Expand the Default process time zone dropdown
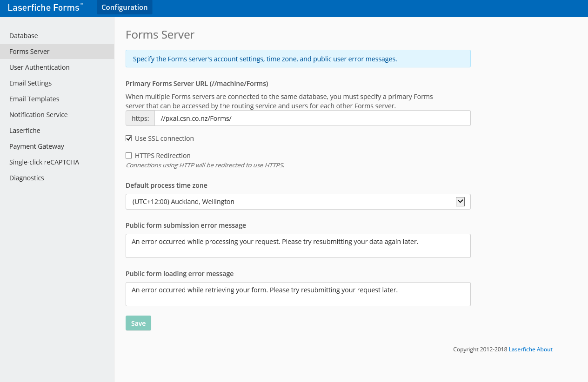The width and height of the screenshot is (588, 382). tap(298, 202)
